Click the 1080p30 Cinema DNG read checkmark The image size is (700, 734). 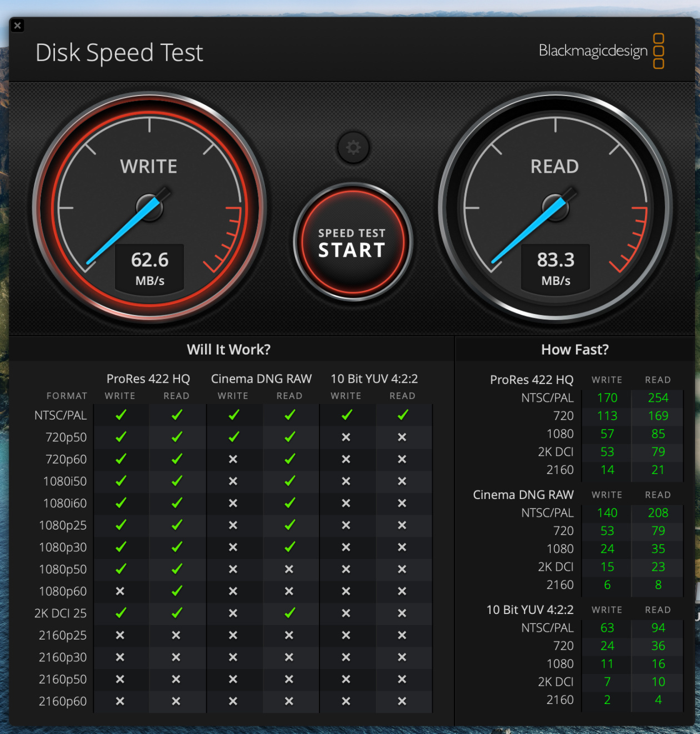[x=290, y=547]
